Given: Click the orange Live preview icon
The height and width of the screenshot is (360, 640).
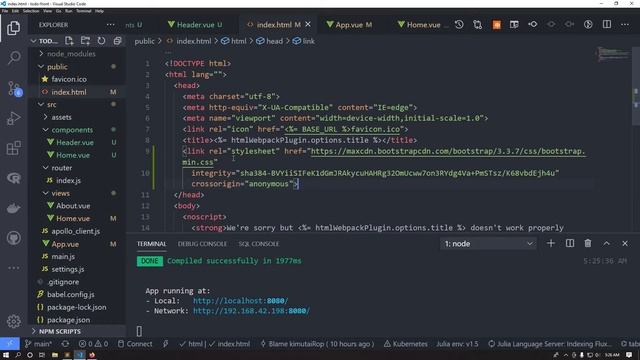Looking at the screenshot, I should (496, 24).
